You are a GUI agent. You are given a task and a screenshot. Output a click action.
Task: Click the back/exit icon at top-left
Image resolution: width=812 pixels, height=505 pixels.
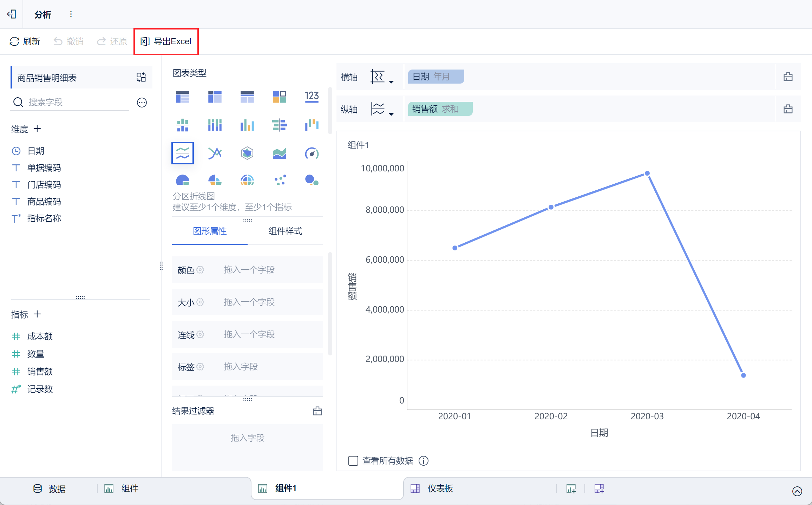[12, 14]
